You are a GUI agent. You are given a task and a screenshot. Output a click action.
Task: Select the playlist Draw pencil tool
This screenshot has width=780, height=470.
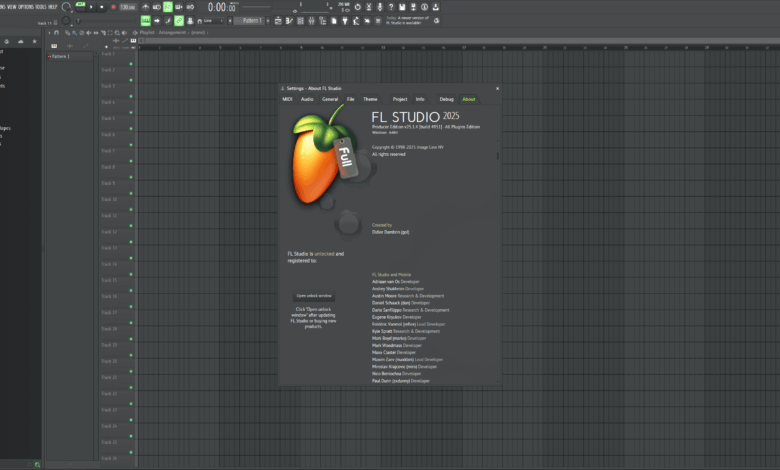[x=67, y=32]
